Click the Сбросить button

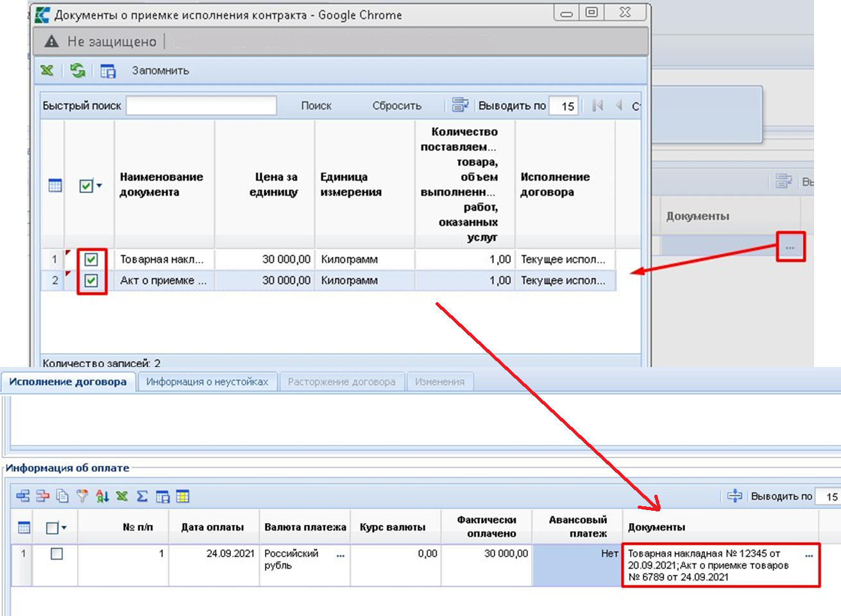(396, 106)
